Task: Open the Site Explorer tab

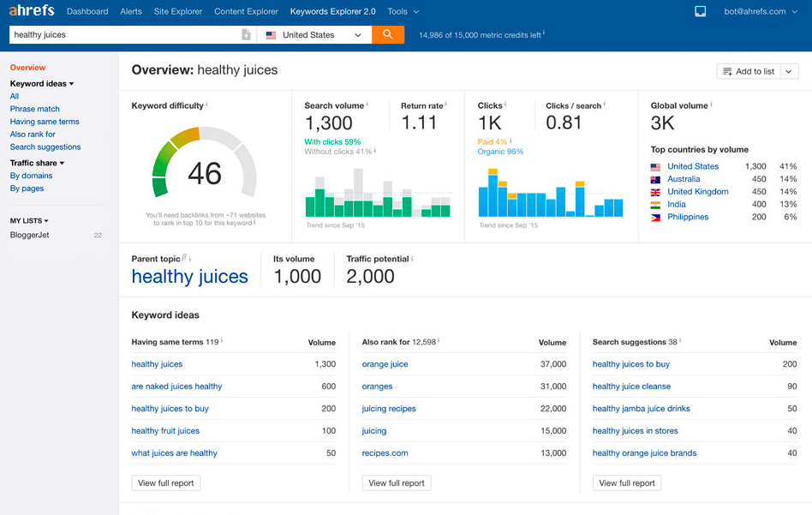Action: 178,12
